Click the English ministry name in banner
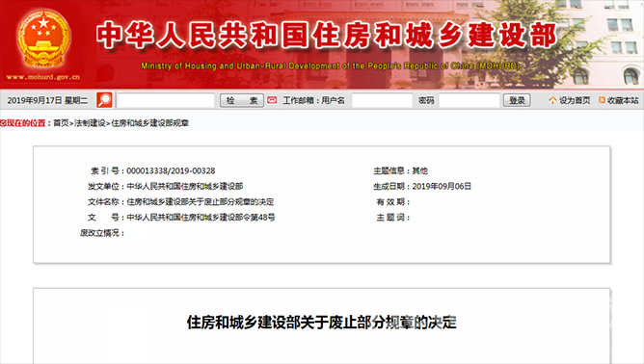The width and height of the screenshot is (644, 364). coord(331,65)
